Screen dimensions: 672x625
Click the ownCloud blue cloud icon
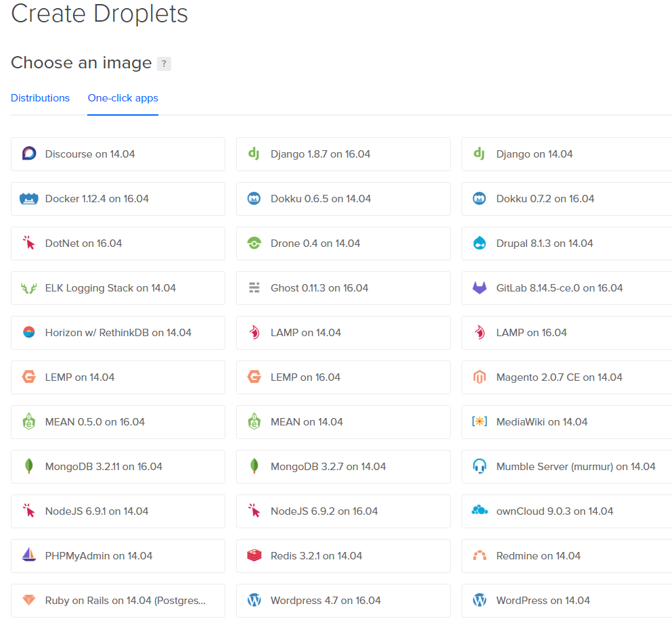(480, 510)
